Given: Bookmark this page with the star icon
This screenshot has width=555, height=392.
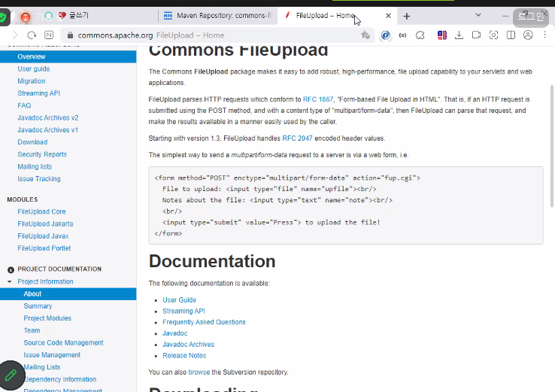Looking at the screenshot, I should coord(365,35).
